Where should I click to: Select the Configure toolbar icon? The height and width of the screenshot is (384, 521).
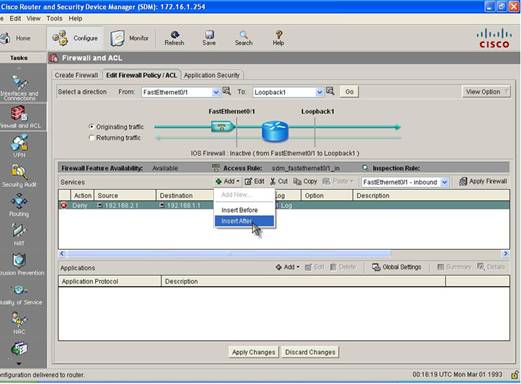pyautogui.click(x=60, y=38)
